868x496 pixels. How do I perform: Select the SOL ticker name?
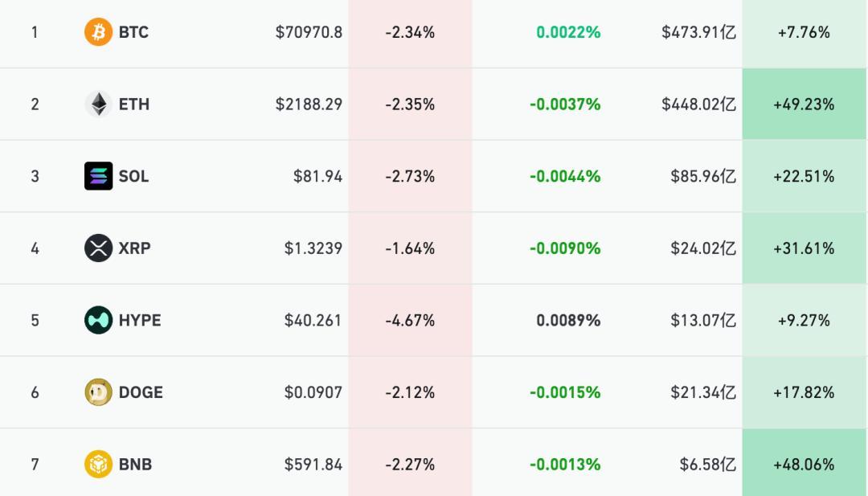[133, 176]
